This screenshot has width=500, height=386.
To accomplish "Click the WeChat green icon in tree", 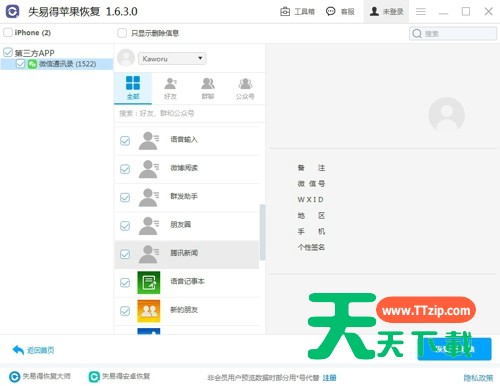I will coord(32,64).
